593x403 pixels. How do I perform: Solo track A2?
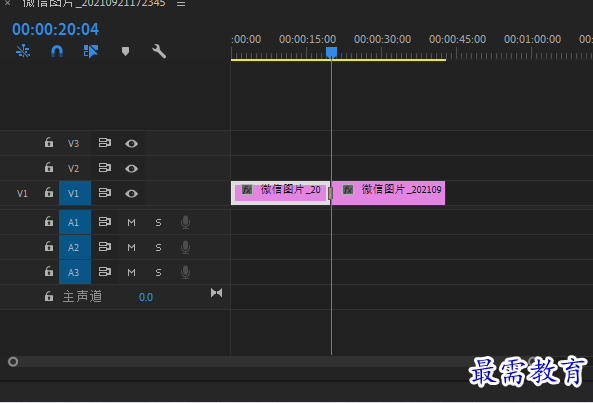[158, 248]
